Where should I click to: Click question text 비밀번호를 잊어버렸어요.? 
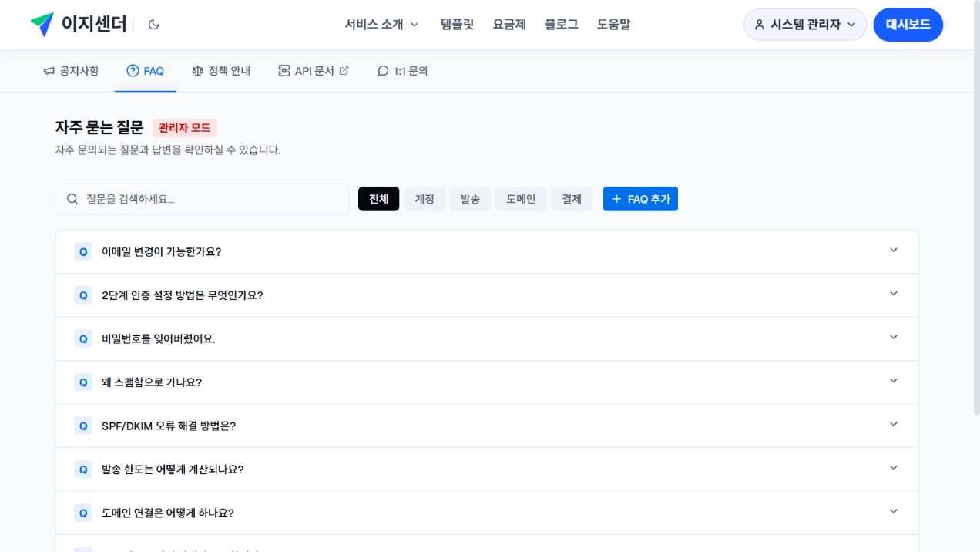158,338
